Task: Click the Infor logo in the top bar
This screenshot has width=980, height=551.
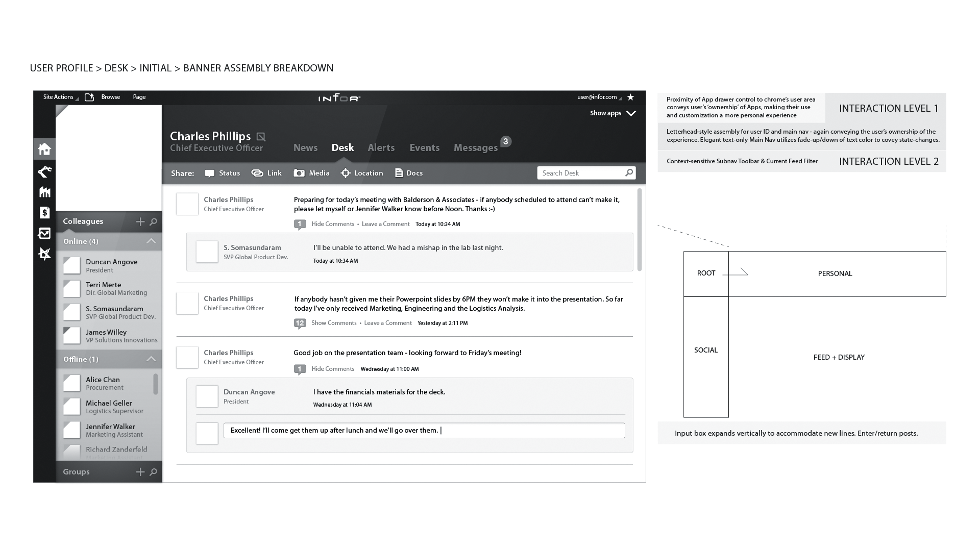Action: click(339, 97)
